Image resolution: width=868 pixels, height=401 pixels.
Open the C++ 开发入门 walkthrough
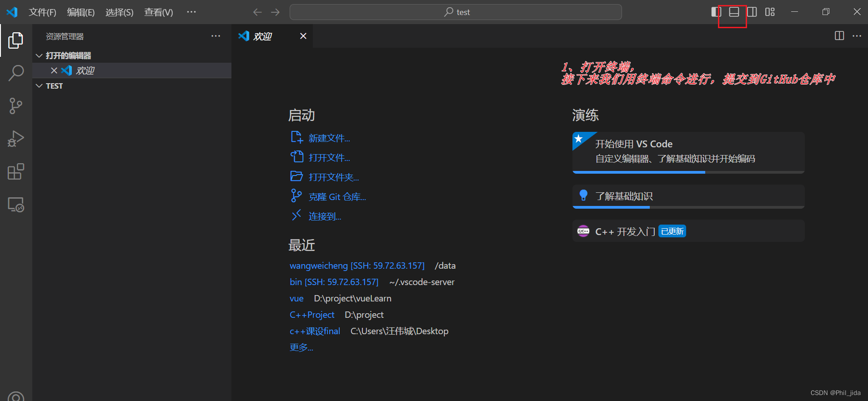(688, 231)
